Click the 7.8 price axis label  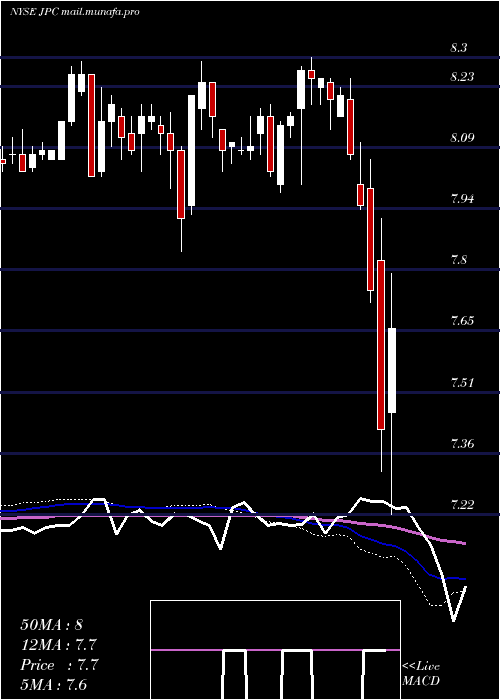click(459, 260)
